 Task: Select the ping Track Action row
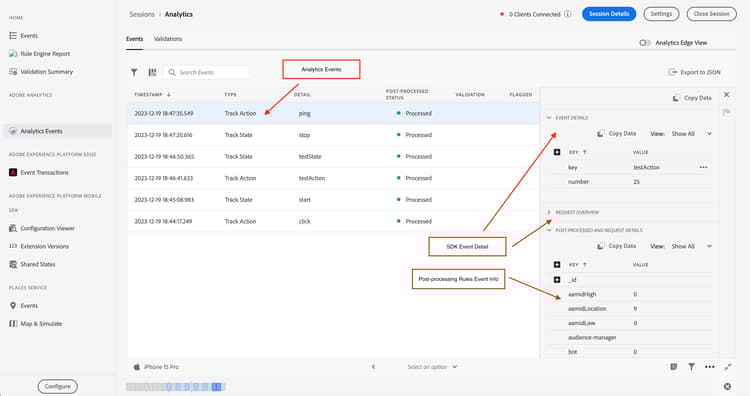[333, 113]
